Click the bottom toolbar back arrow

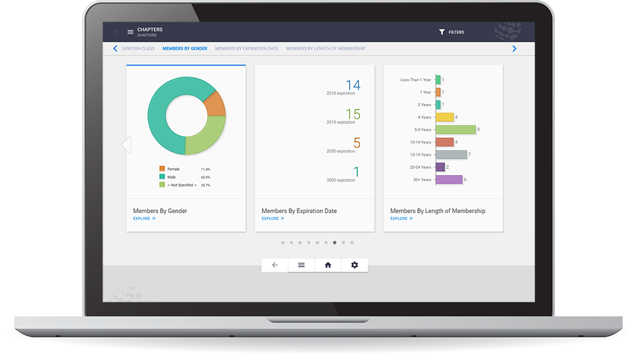(275, 265)
